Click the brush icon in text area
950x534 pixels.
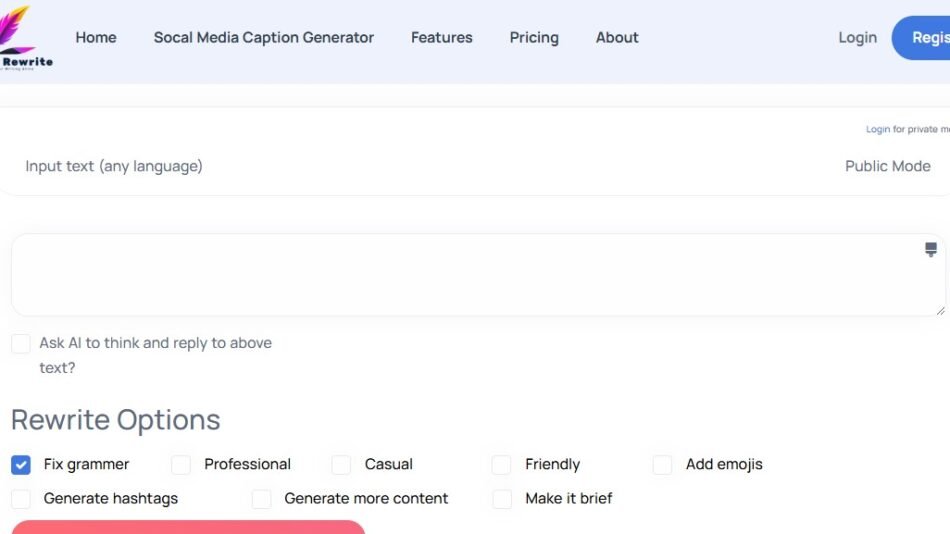(931, 249)
